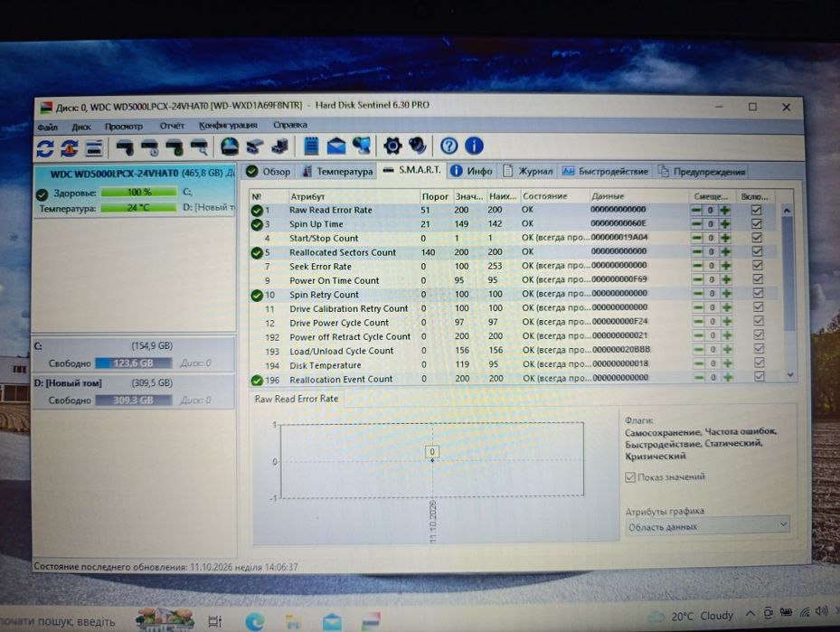Switch to the Предупреждения tab
Screen dimensions: 840x632
702,172
